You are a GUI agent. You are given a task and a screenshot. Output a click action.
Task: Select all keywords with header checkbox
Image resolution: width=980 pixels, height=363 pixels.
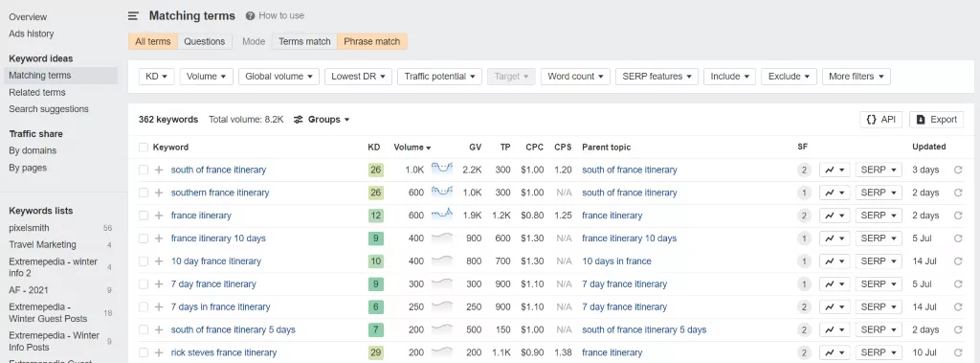click(x=144, y=147)
